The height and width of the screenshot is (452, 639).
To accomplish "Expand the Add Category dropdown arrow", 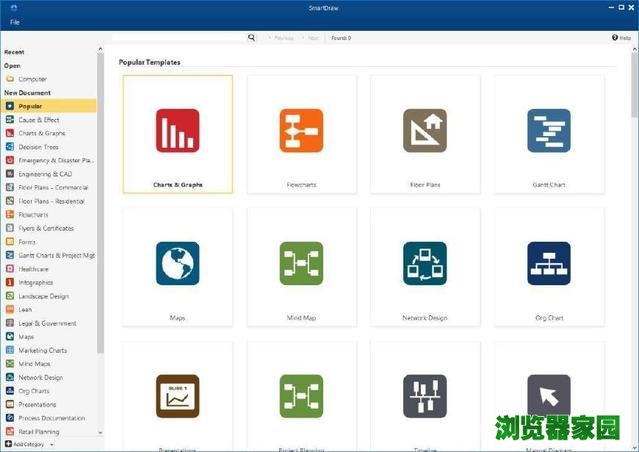I will 48,443.
